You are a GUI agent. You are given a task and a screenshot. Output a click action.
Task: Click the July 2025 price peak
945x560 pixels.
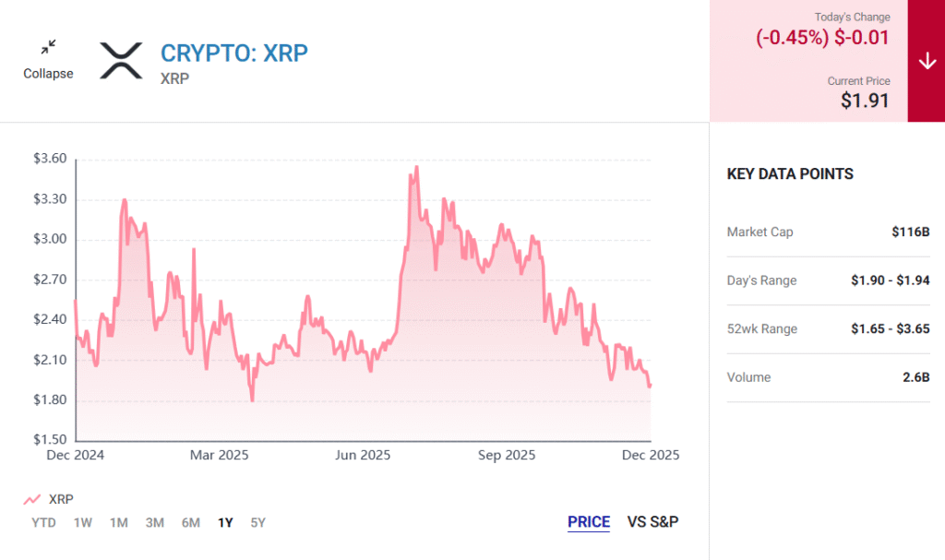(417, 167)
